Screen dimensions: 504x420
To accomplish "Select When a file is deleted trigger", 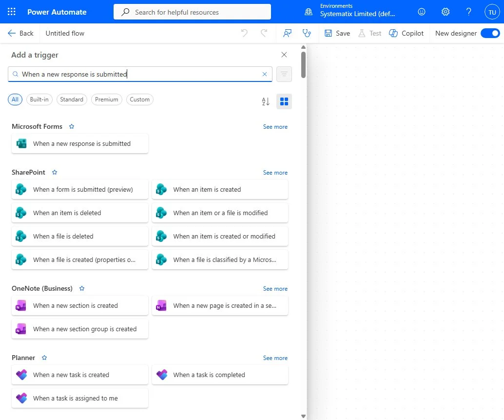I will [x=80, y=237].
